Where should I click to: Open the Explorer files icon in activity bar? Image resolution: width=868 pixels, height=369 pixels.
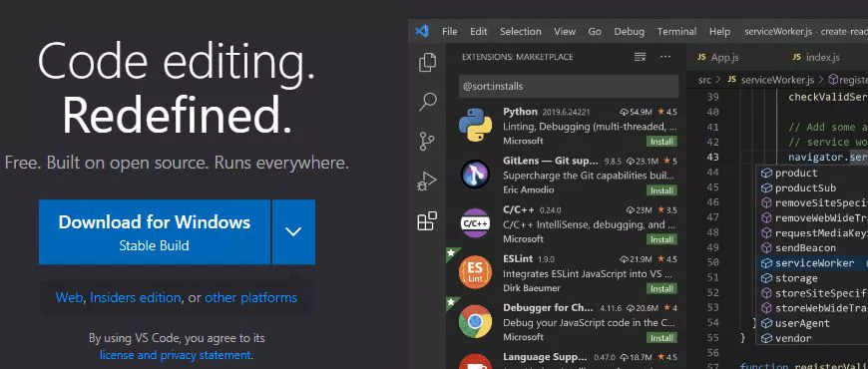pyautogui.click(x=427, y=63)
